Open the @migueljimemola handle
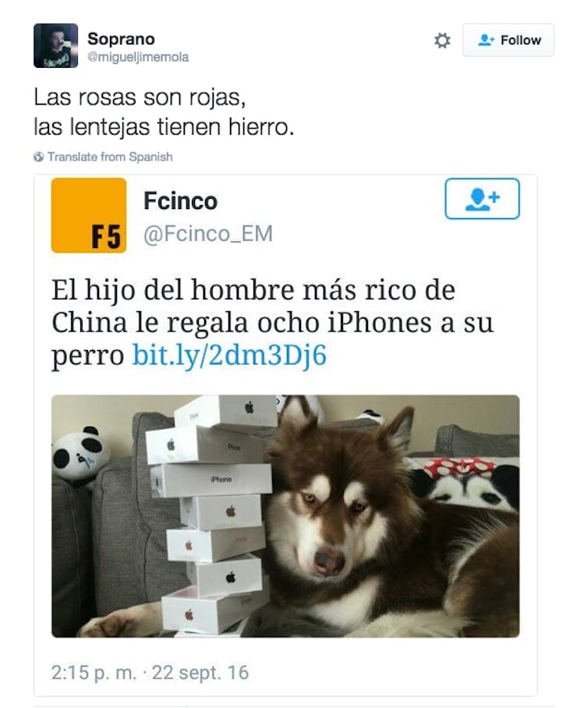This screenshot has height=708, width=588. [x=138, y=58]
